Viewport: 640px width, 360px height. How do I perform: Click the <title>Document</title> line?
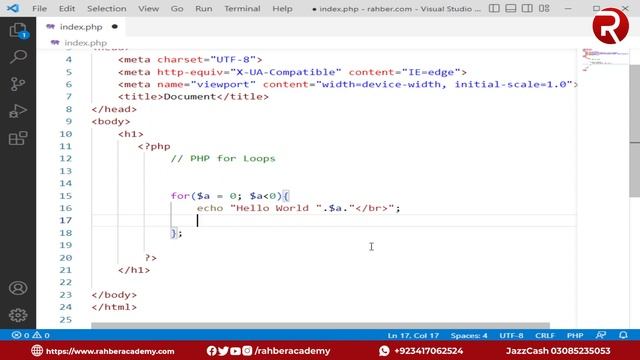point(193,97)
